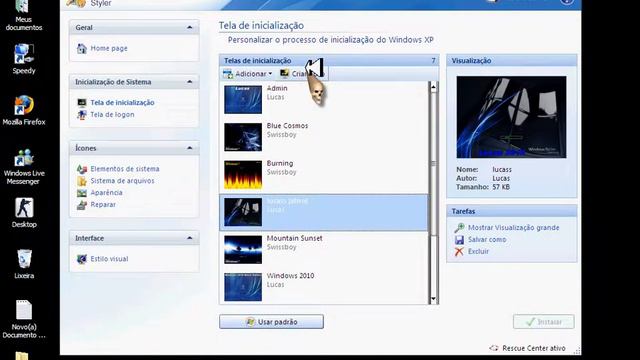
Task: Select the Mountain Sunset boot screen
Action: point(324,249)
